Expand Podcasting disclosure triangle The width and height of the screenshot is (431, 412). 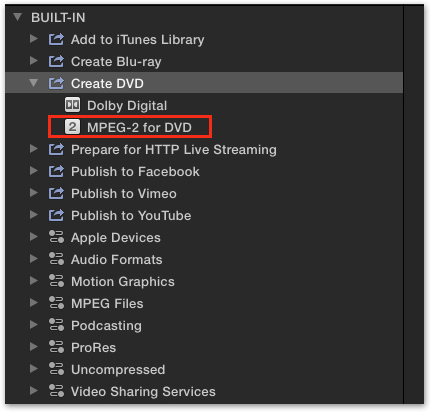point(34,325)
